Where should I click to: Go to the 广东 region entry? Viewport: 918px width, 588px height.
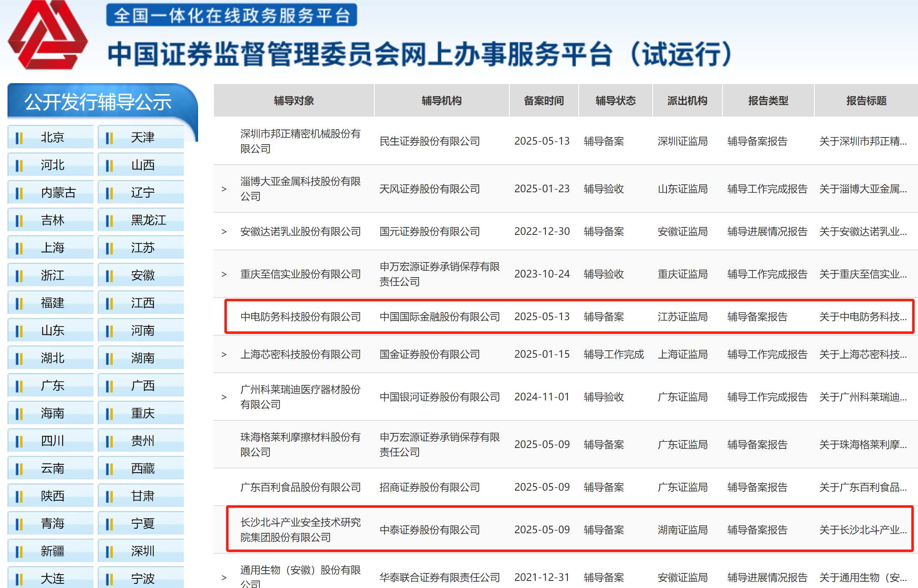pos(51,385)
